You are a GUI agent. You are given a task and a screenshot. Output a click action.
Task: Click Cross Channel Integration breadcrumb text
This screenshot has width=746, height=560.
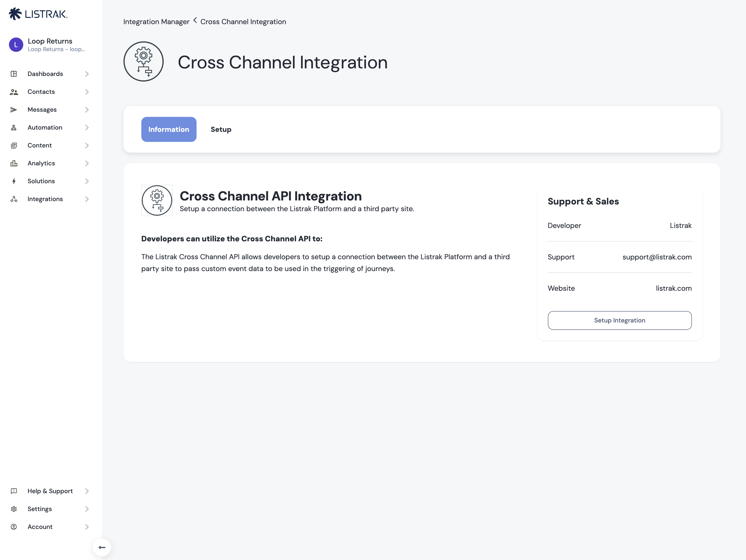[x=243, y=22]
